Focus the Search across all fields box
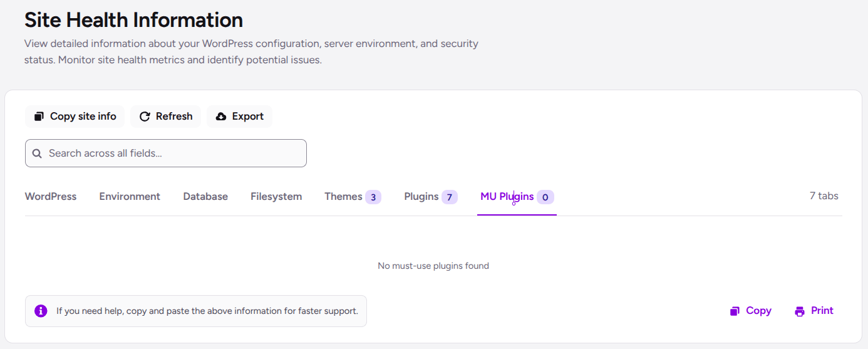 (166, 153)
